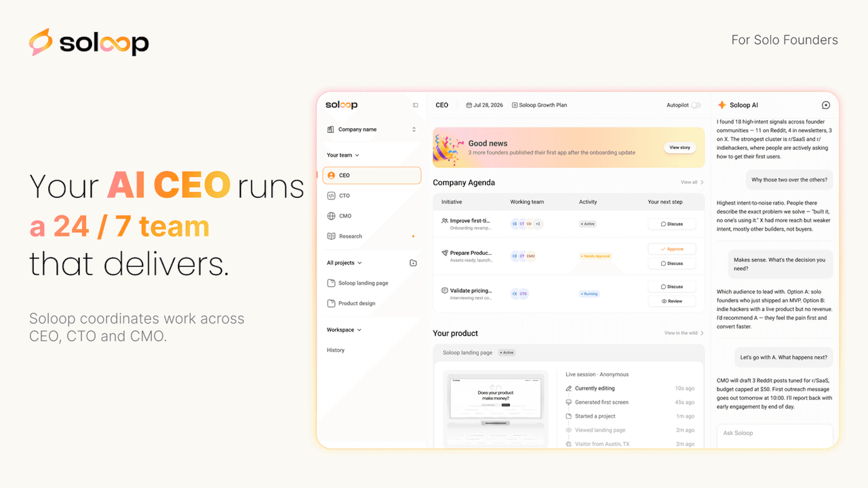Click the Running status badge
Viewport: 868px width, 488px height.
coord(589,294)
